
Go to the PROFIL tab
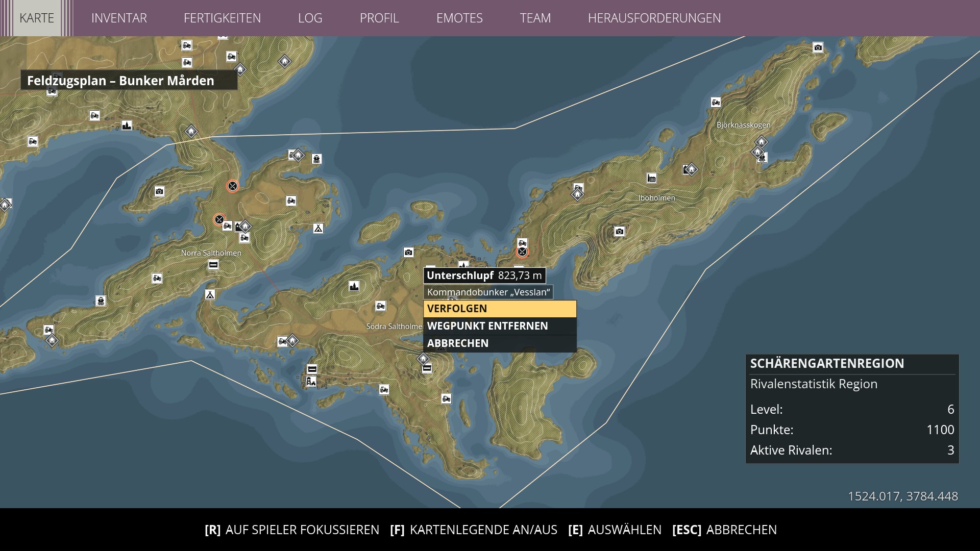tap(379, 18)
